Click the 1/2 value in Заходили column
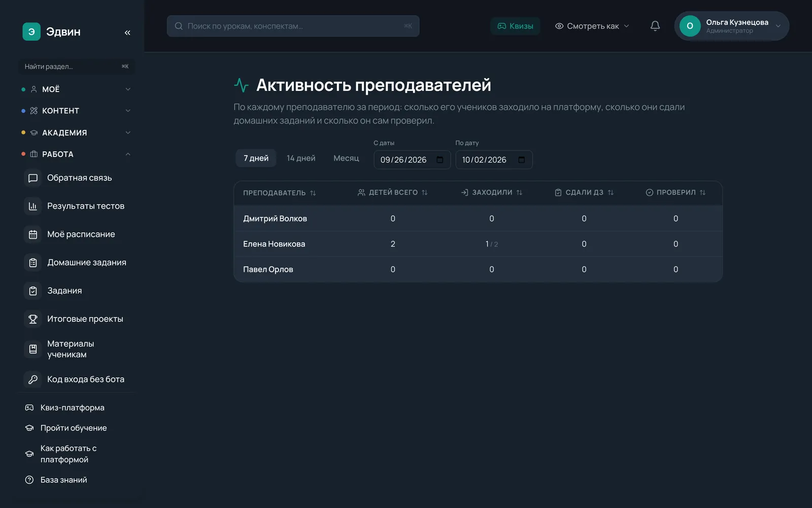This screenshot has height=508, width=812. pyautogui.click(x=491, y=244)
